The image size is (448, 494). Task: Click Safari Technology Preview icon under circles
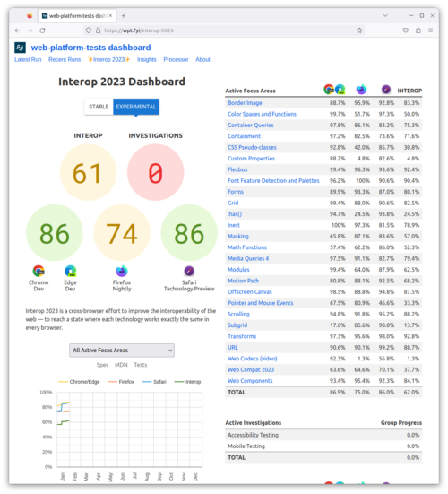pos(189,271)
